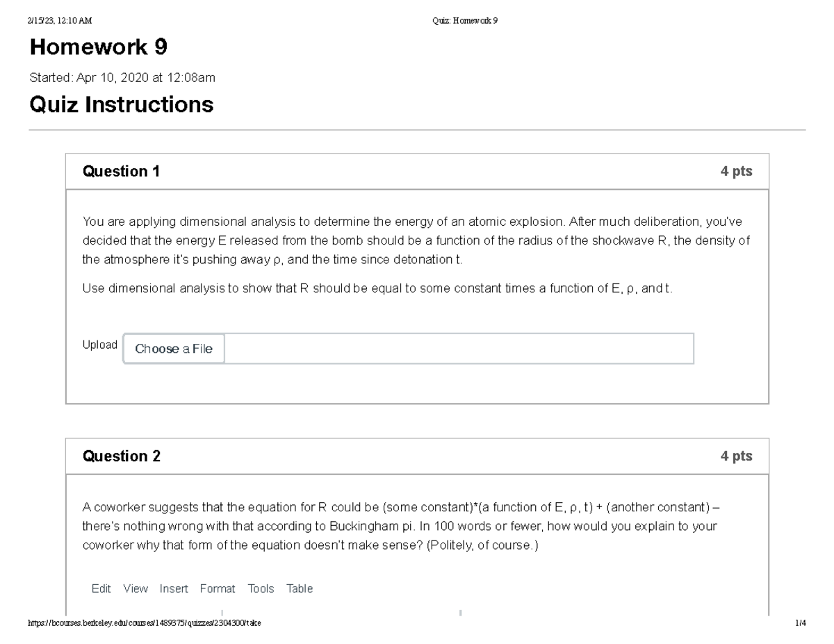834x644 pixels.
Task: Click the 4 pts label for Question 2
Action: 737,456
